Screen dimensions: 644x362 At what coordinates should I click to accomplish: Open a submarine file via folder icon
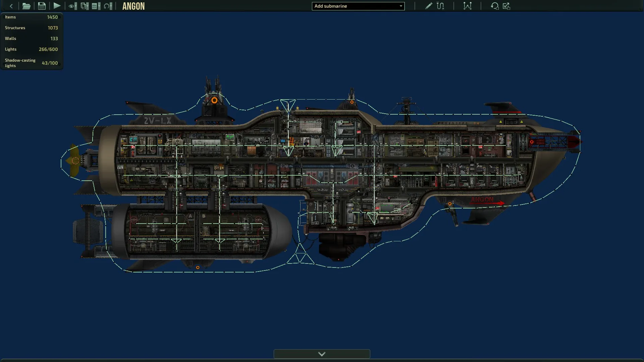pos(26,6)
